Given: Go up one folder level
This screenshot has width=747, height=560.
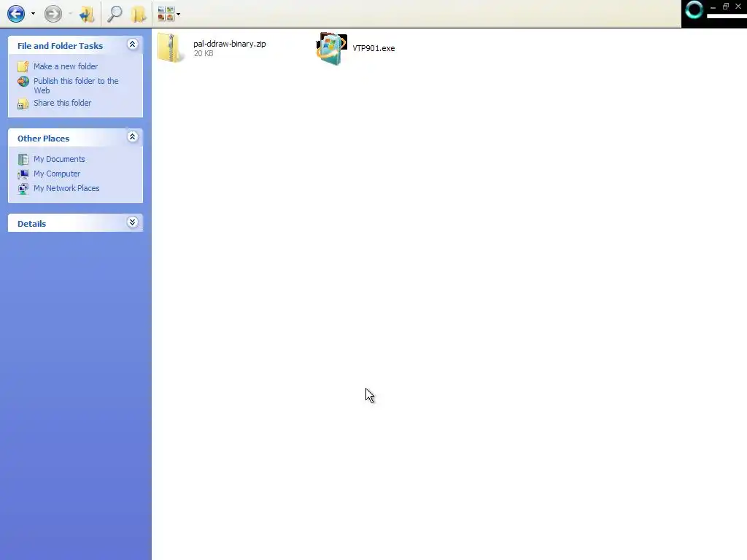Looking at the screenshot, I should pos(87,15).
